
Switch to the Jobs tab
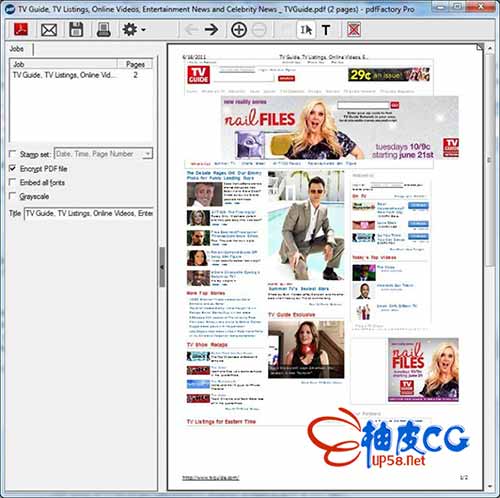click(x=16, y=49)
